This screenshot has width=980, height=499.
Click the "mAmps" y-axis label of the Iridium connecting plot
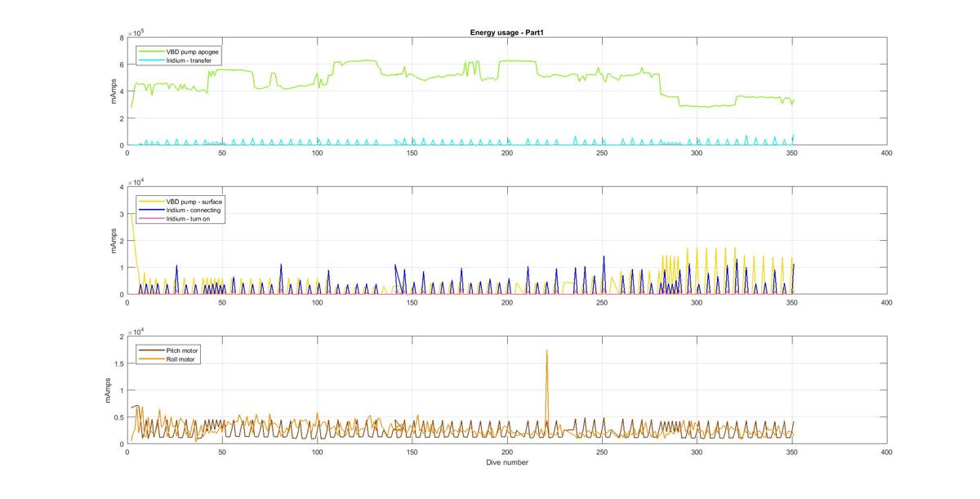114,241
